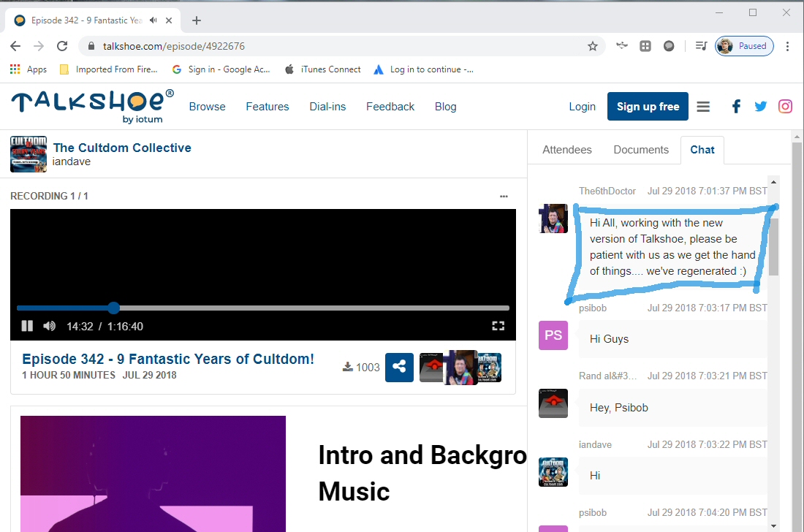Switch to the Attendees tab
Viewport: 804px width, 532px height.
tap(566, 149)
